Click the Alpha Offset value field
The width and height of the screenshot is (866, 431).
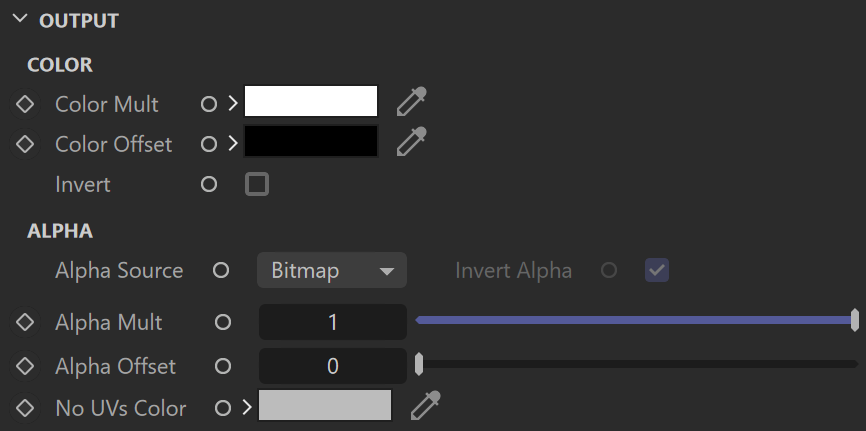pos(332,366)
